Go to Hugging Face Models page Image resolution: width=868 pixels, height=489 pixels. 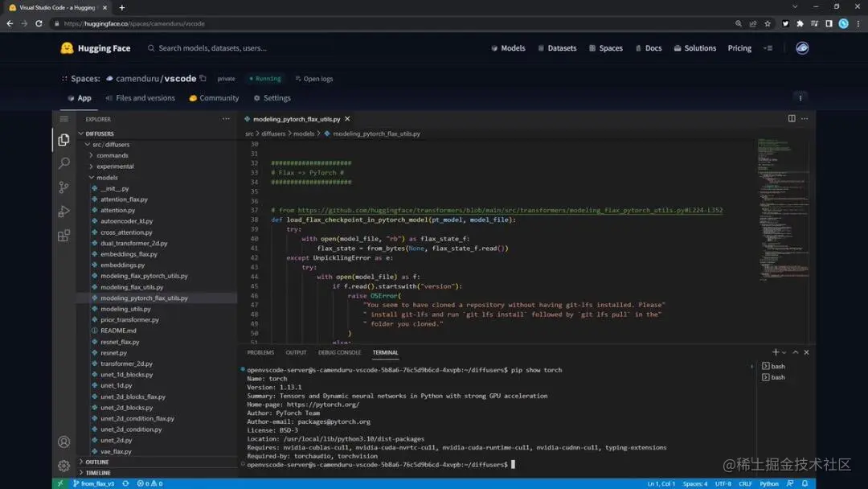click(508, 48)
